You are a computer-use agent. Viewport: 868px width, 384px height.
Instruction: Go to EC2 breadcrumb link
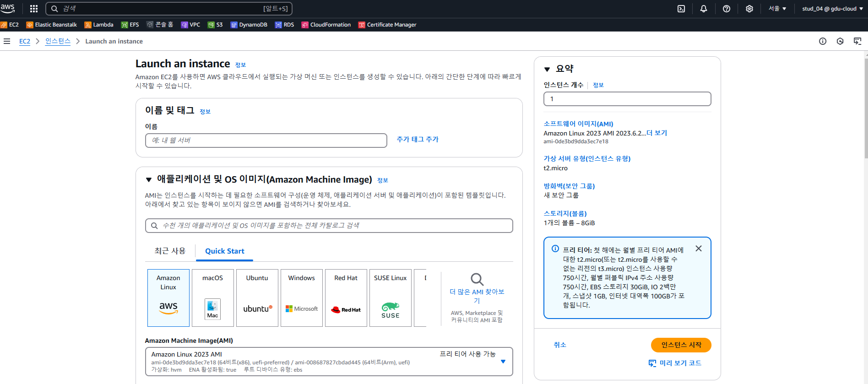pos(25,41)
